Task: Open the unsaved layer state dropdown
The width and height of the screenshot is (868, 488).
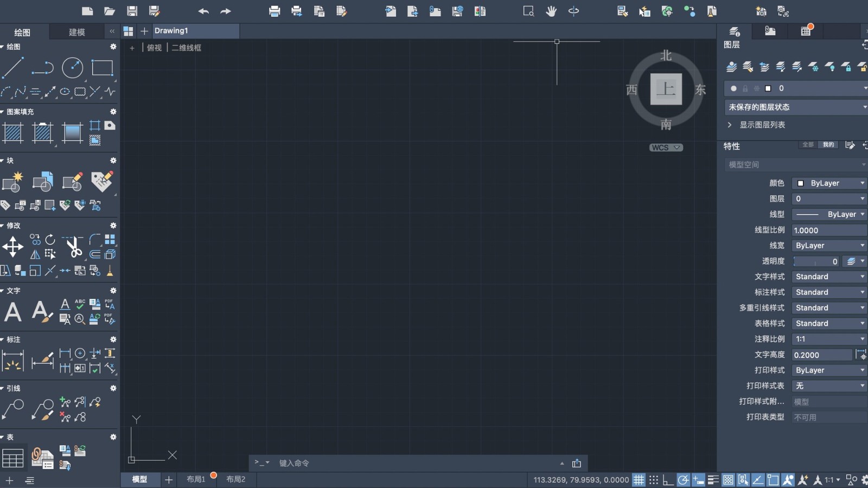Action: point(796,107)
